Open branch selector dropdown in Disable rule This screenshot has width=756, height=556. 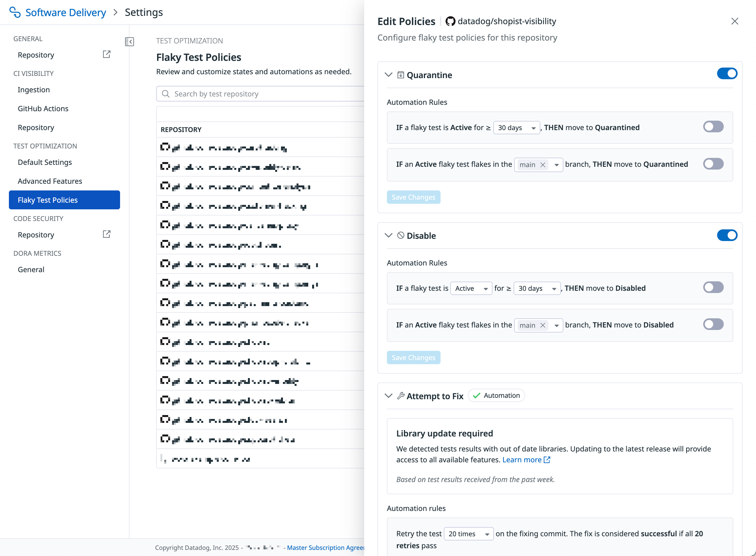[556, 325]
